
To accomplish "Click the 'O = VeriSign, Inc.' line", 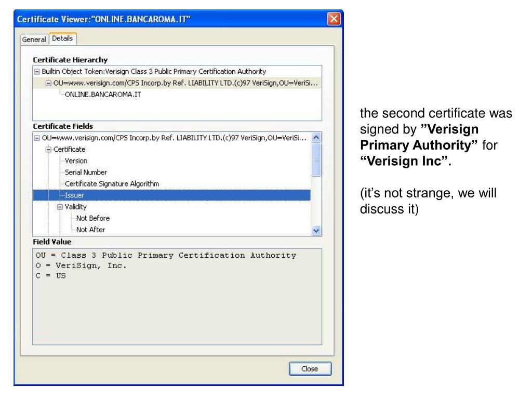I will click(x=81, y=265).
